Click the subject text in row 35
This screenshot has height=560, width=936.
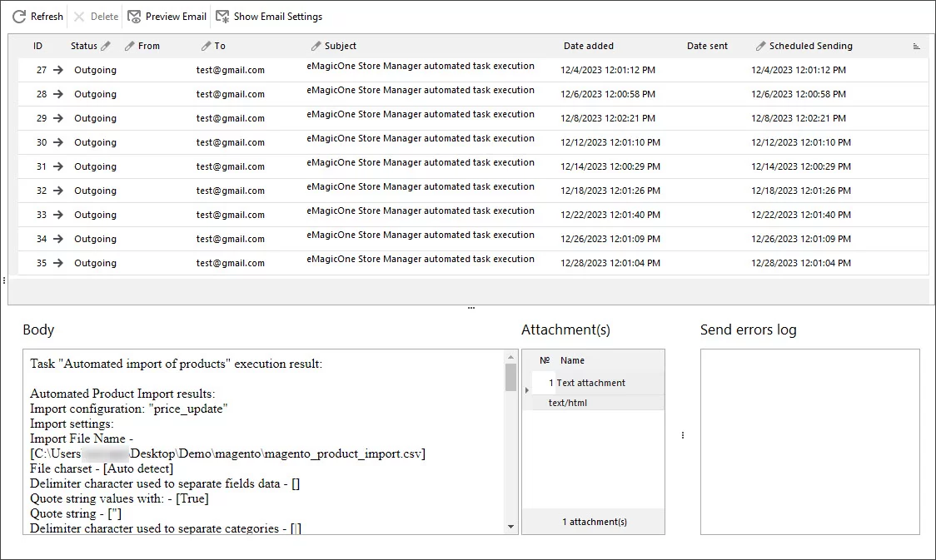[x=421, y=259]
